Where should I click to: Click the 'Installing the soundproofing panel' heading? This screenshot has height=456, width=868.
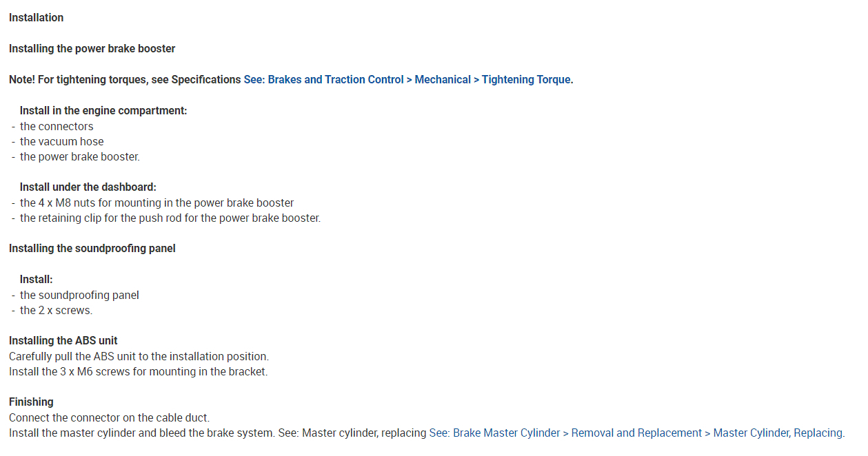92,249
